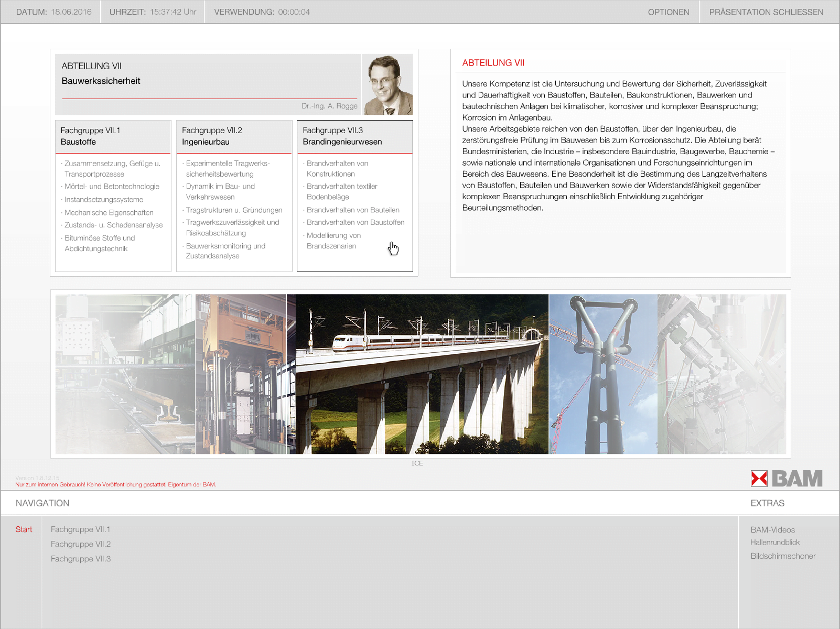The image size is (840, 629).
Task: Click Brandverhalten von Bauteilen item
Action: coord(353,210)
